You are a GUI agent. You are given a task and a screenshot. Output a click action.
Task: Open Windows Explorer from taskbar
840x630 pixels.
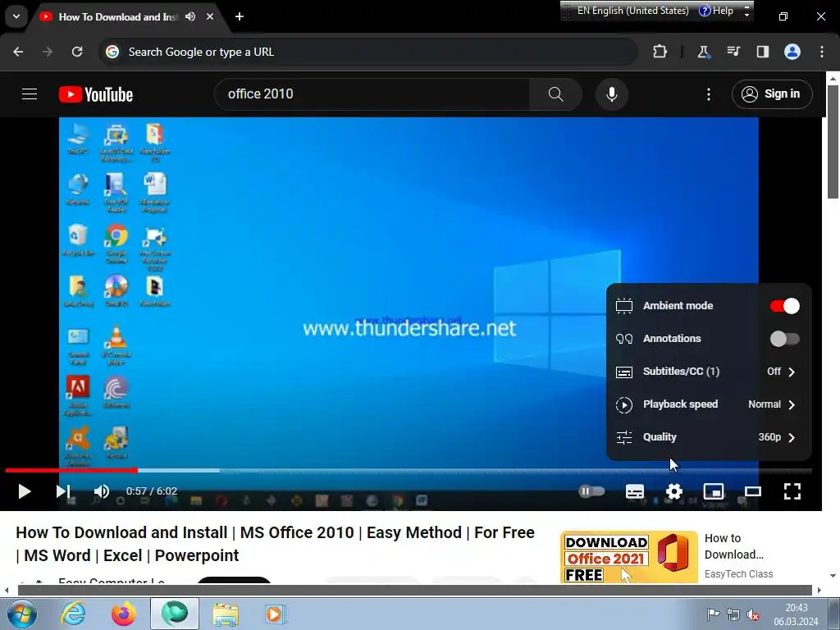[x=226, y=614]
